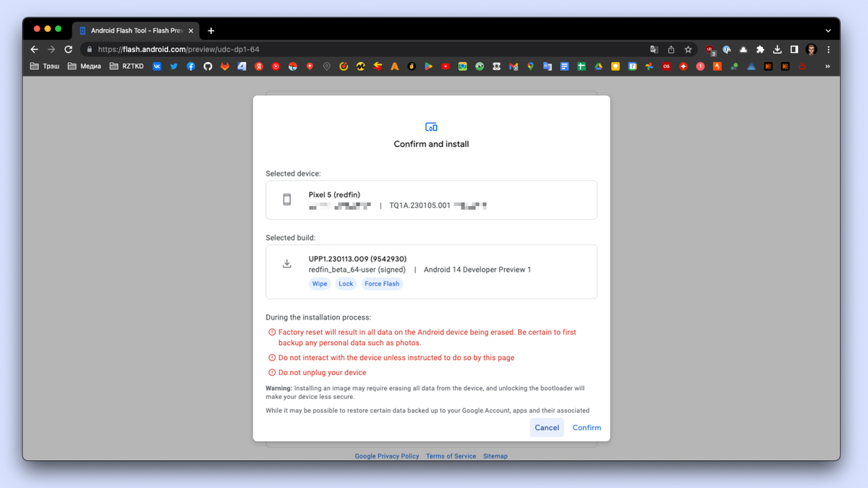Screen dimensions: 868x488
Task: Open the Last.fm bookmark
Action: (x=666, y=66)
